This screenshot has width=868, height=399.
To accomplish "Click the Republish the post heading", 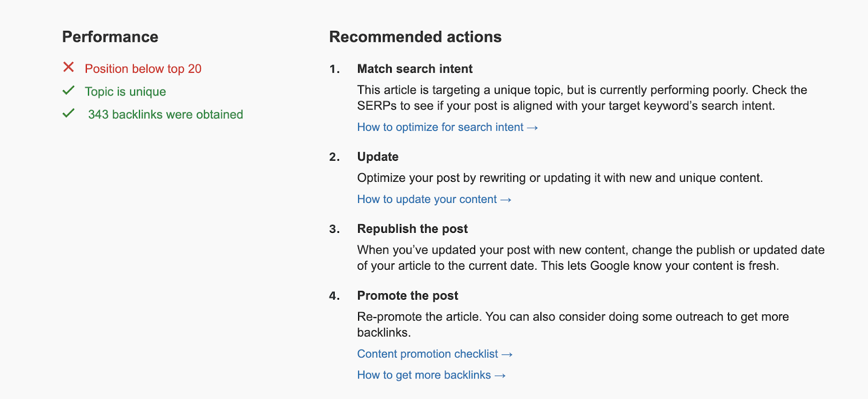I will point(412,229).
